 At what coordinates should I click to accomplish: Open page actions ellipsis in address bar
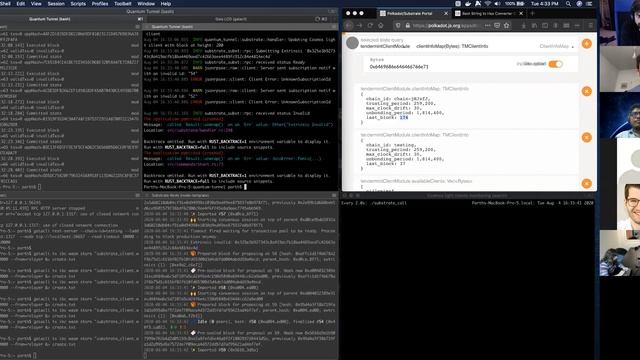point(487,25)
